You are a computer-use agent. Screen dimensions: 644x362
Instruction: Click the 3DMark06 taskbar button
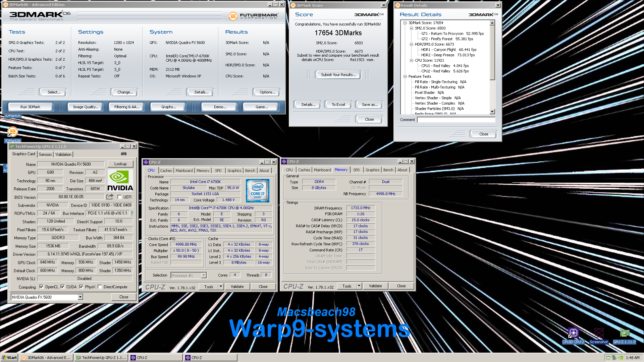click(x=47, y=358)
